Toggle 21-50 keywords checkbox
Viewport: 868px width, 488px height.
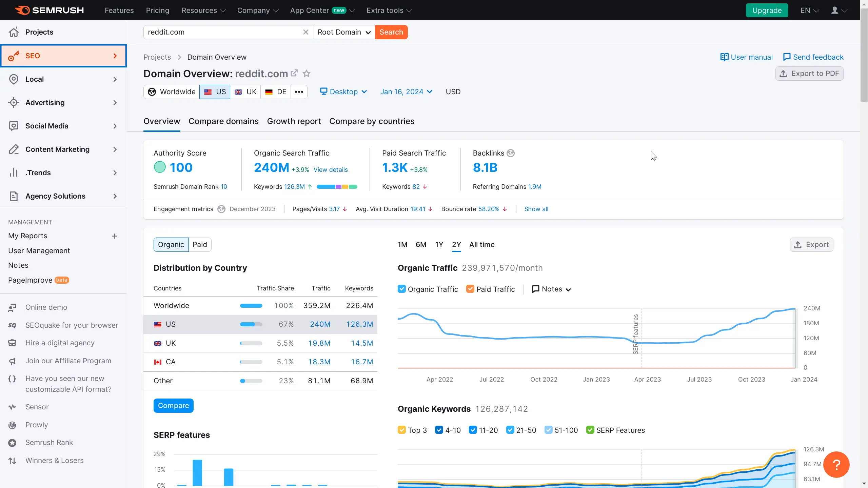point(510,430)
